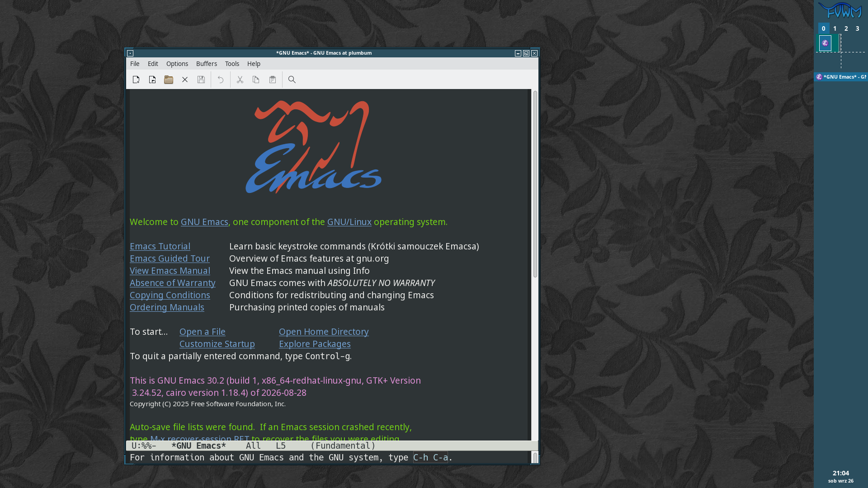The width and height of the screenshot is (868, 488).
Task: Click the FVWM logo
Action: click(840, 10)
